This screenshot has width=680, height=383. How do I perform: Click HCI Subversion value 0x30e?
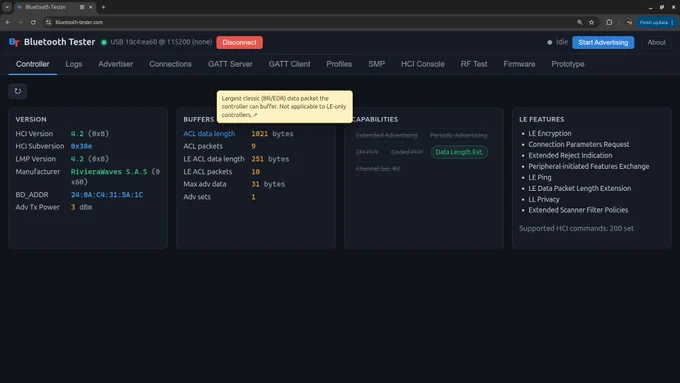pyautogui.click(x=81, y=146)
